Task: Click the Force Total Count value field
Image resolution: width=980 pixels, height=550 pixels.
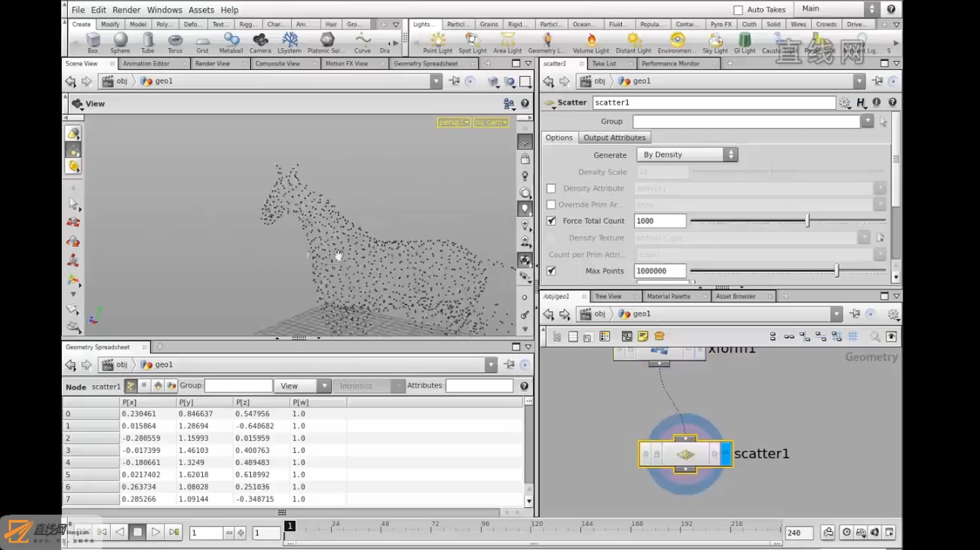Action: pyautogui.click(x=660, y=221)
